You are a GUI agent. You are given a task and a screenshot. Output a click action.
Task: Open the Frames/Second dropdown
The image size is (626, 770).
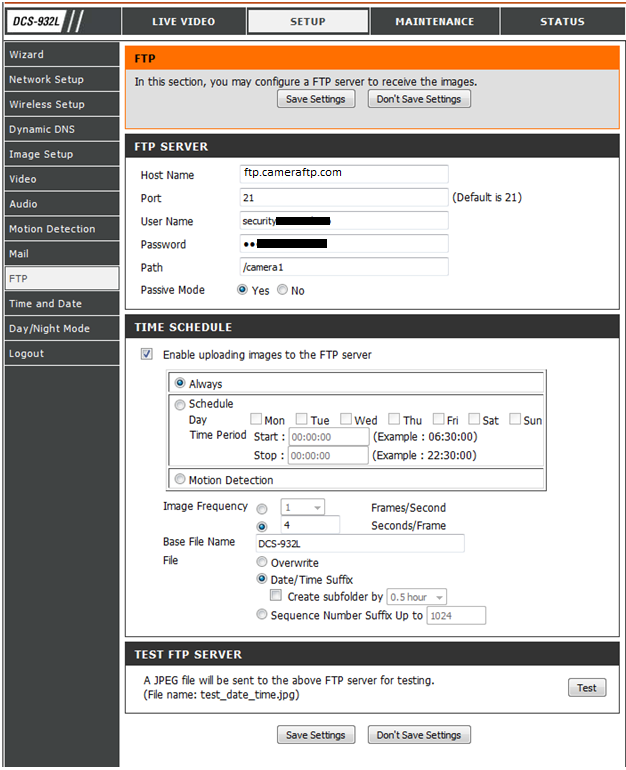pos(302,508)
